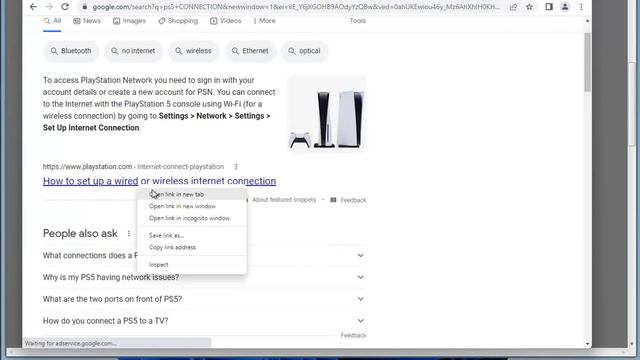The image size is (640, 360).
Task: Choose Save link as… from context menu
Action: [192, 236]
